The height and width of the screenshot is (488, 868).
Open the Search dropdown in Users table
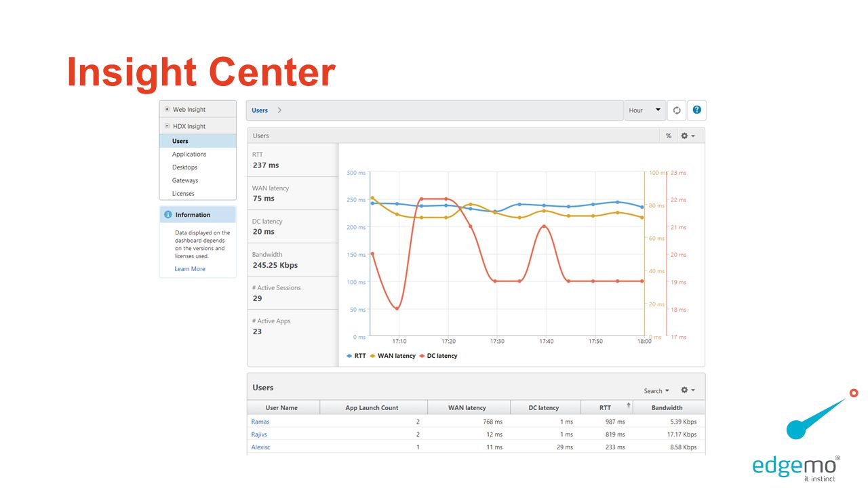click(656, 391)
